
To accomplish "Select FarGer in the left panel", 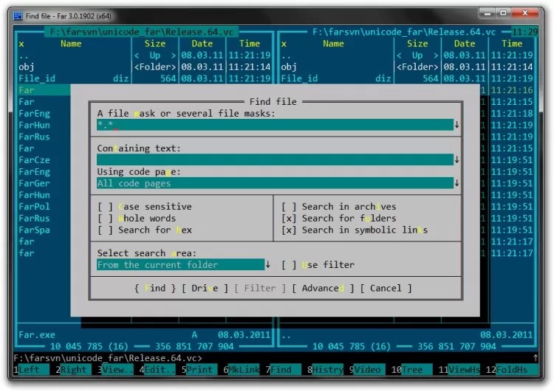I will (34, 183).
